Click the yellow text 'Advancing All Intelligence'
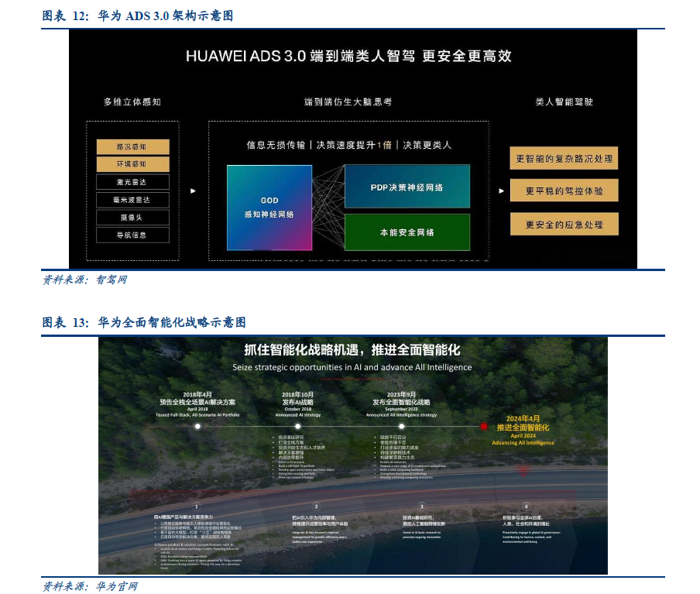 point(523,443)
